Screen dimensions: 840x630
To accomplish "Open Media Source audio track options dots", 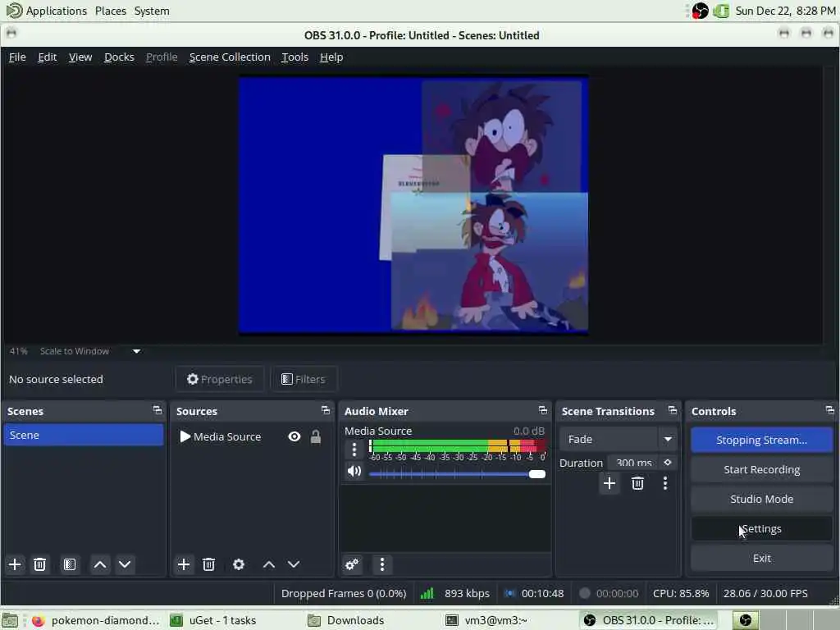I will point(354,450).
